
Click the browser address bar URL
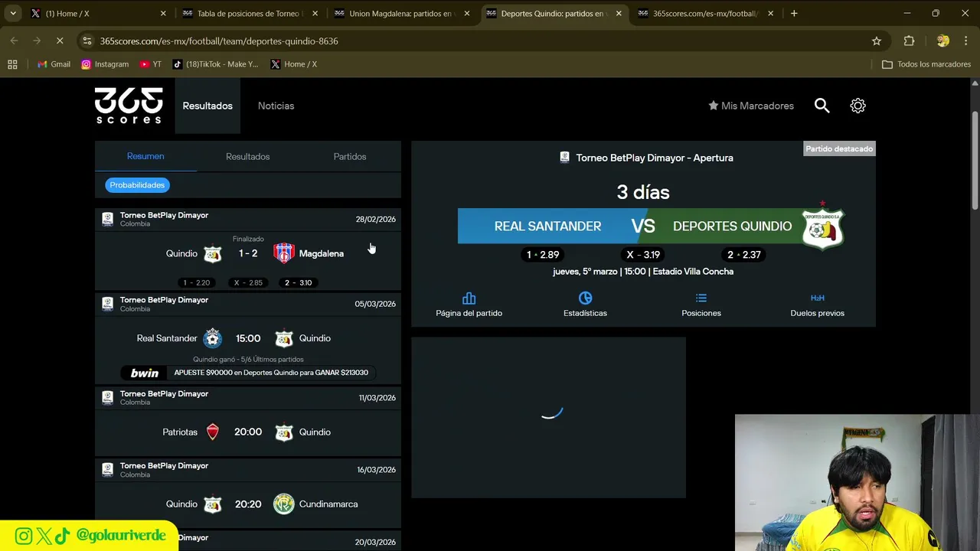tap(219, 41)
